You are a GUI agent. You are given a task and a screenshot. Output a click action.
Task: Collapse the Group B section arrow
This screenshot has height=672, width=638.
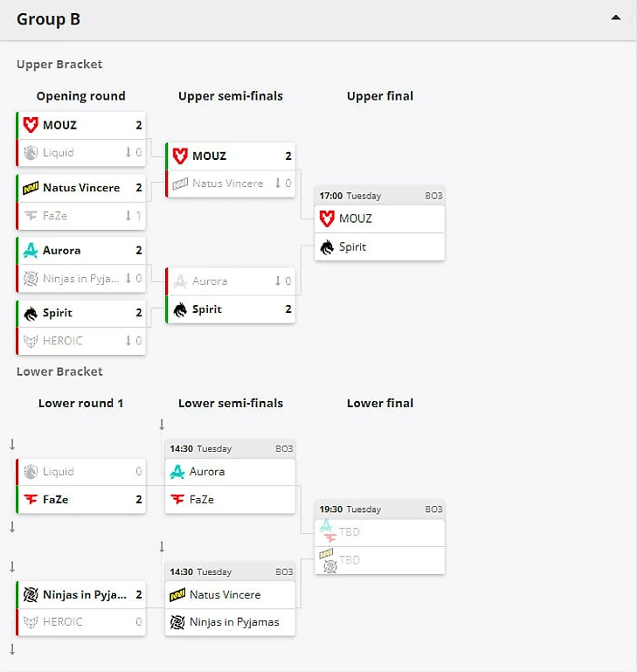click(615, 17)
